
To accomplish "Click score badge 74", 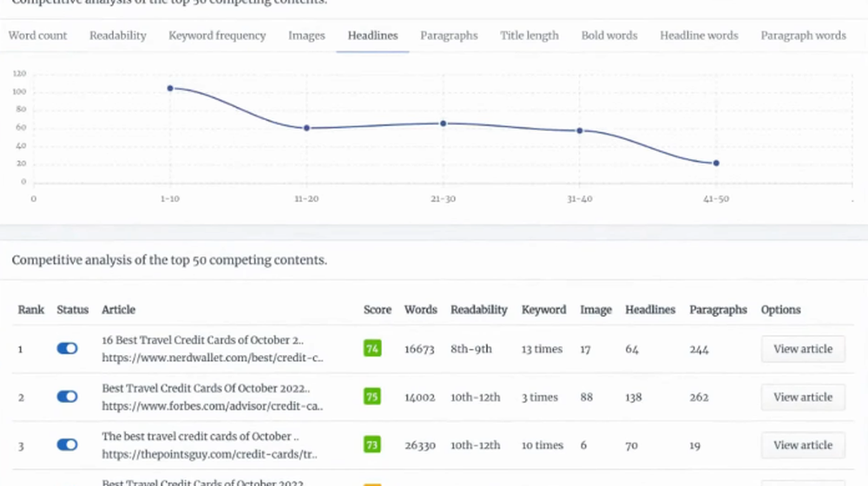I will point(372,348).
